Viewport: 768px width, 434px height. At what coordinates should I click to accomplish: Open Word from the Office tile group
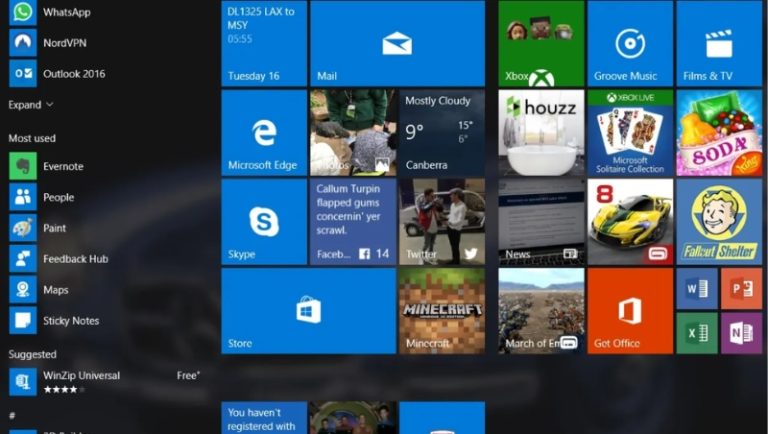(696, 289)
